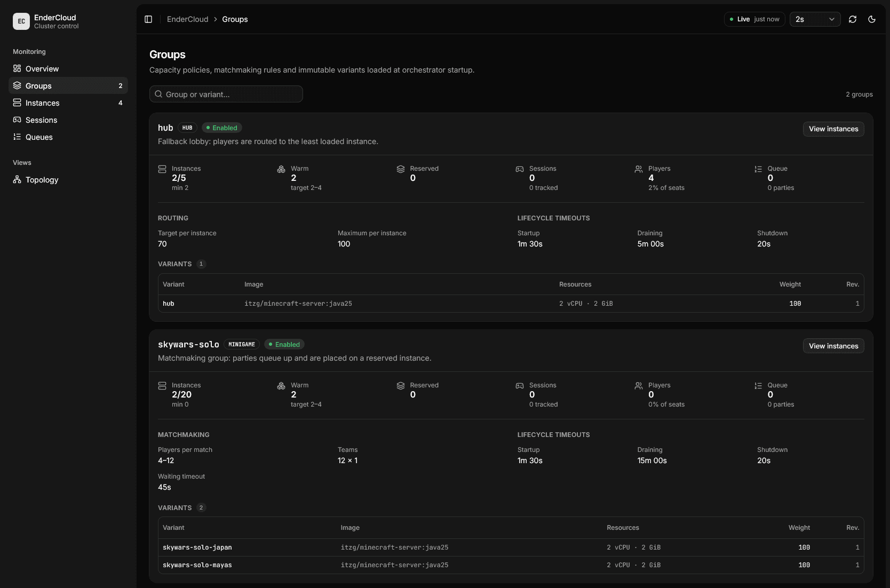Screen dimensions: 890x588
Task: Click the hub Queue list icon
Action: coord(758,169)
